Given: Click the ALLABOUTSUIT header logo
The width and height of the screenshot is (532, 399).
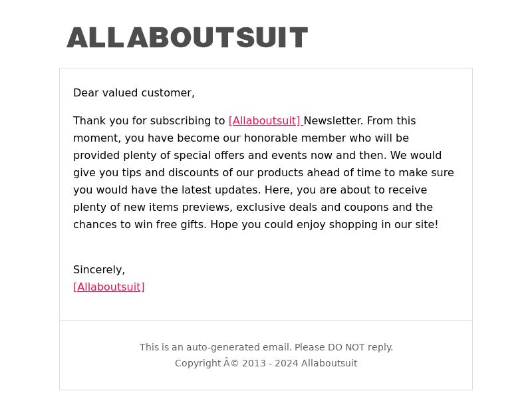Looking at the screenshot, I should (x=187, y=38).
